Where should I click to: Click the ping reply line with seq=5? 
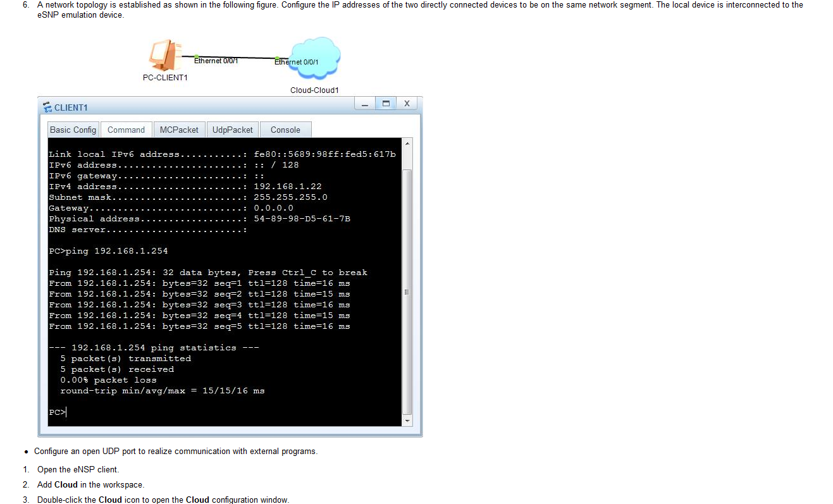click(199, 326)
